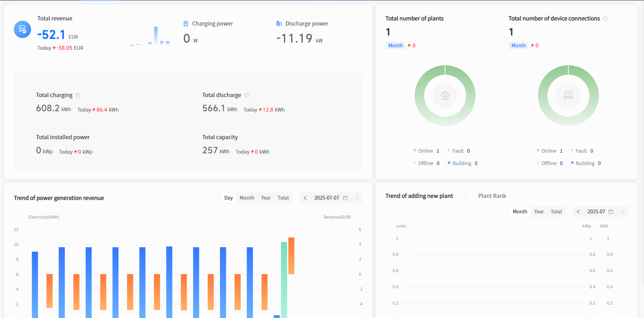This screenshot has width=644, height=318.
Task: Click the tall green bar in revenue chart
Action: [x=284, y=280]
